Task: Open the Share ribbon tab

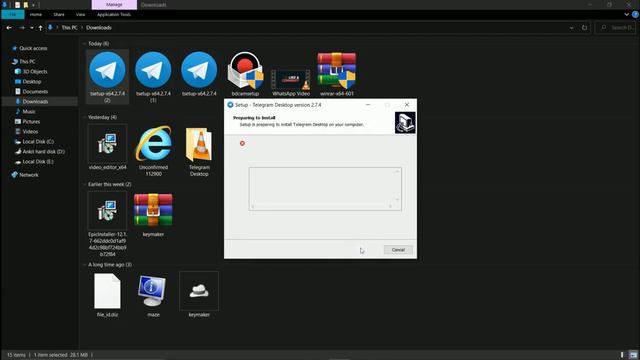Action: [59, 14]
